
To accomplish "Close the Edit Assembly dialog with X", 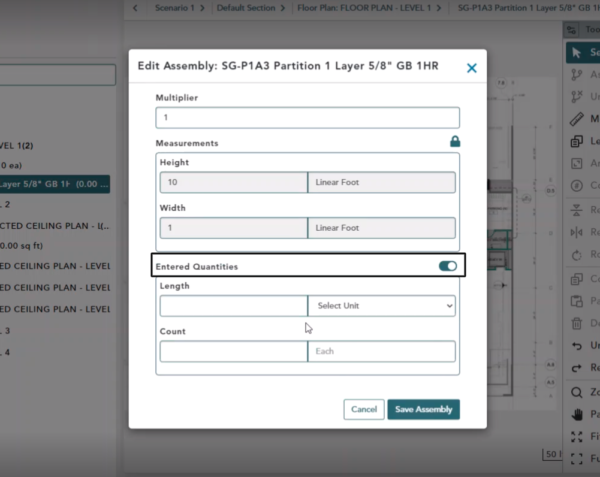I will pyautogui.click(x=471, y=68).
